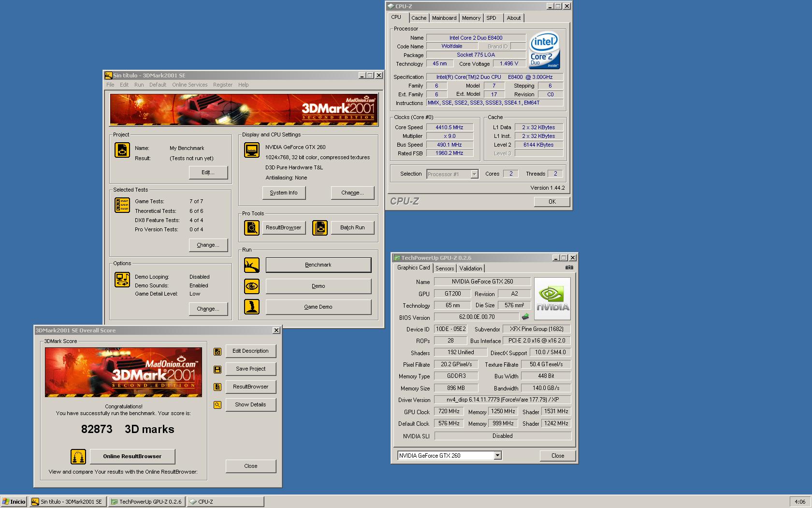Click the 82873 3D marks score
This screenshot has height=508, width=812.
pos(128,429)
